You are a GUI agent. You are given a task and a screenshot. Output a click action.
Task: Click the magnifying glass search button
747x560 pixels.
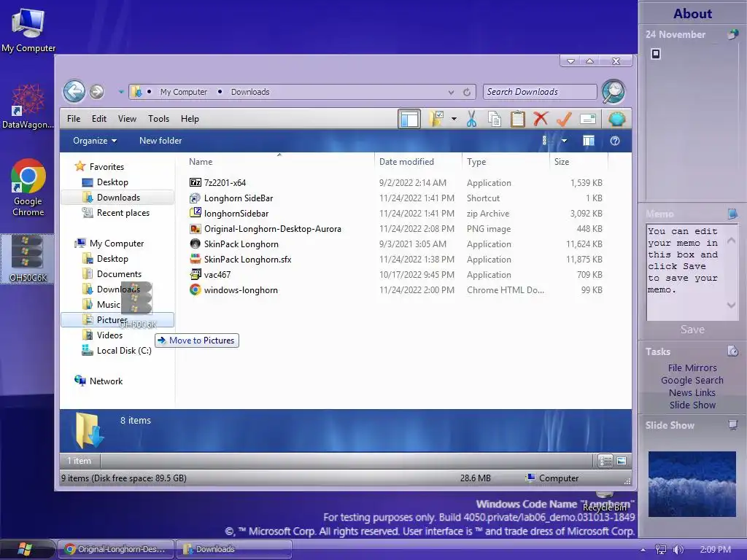[x=613, y=91]
